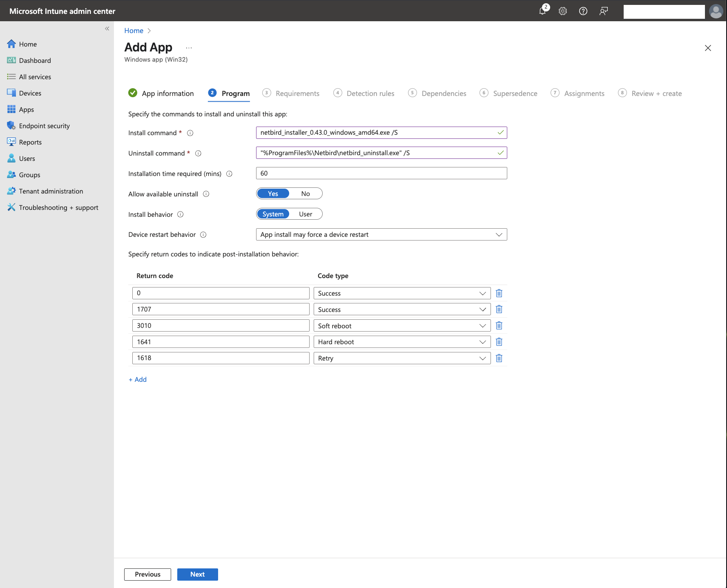
Task: Collapse the left navigation sidebar
Action: [x=107, y=29]
